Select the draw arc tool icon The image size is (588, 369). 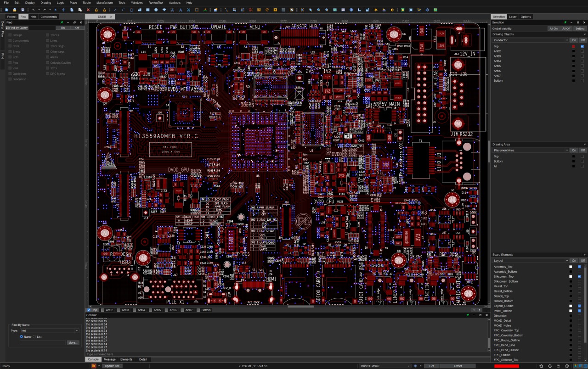point(123,10)
